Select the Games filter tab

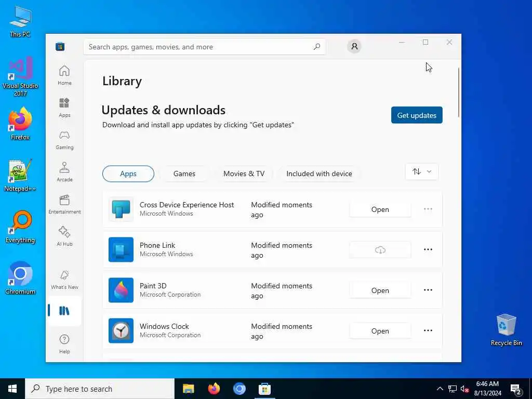click(x=184, y=174)
